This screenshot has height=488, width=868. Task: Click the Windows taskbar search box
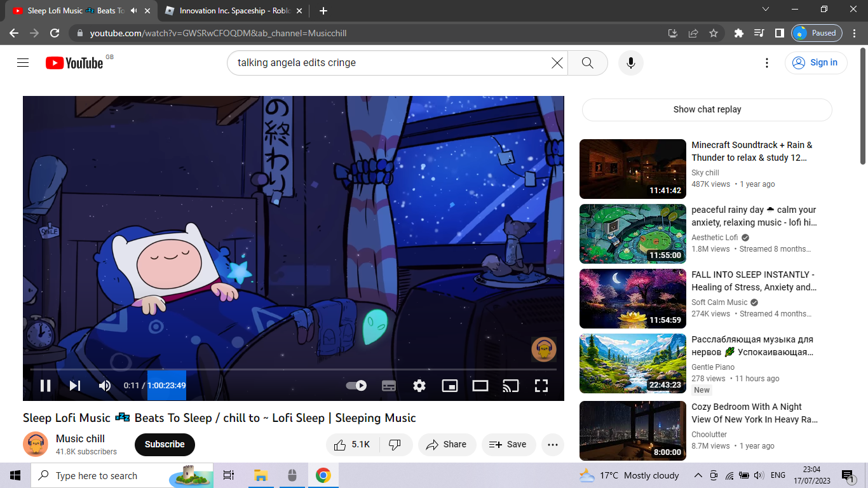[122, 475]
